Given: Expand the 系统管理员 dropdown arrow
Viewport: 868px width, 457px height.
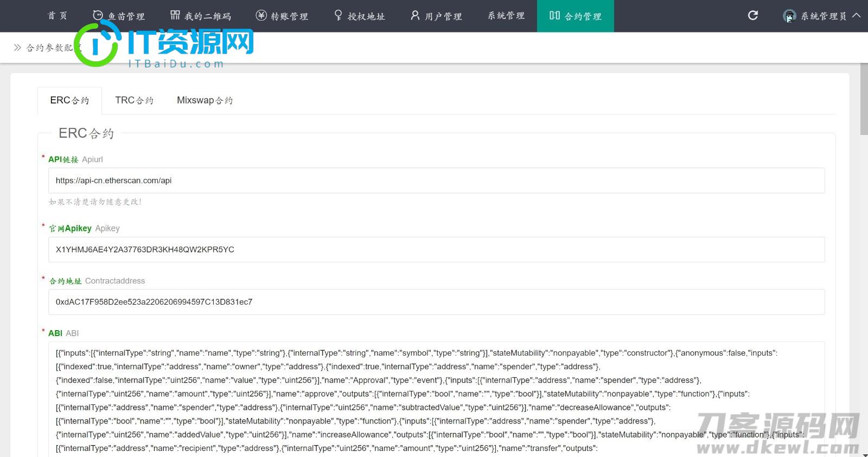Looking at the screenshot, I should [x=857, y=16].
